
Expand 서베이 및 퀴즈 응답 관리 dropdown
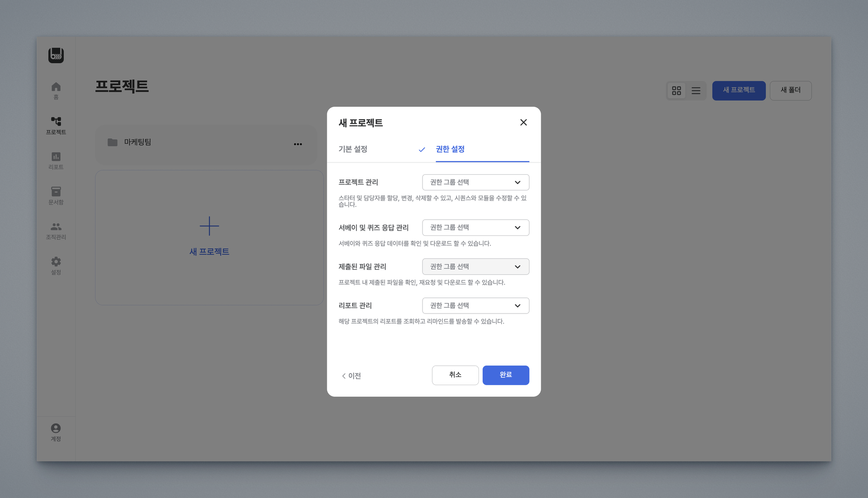coord(476,228)
